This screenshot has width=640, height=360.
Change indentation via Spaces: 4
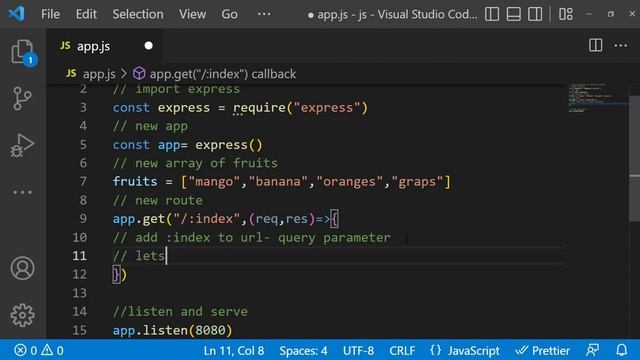pyautogui.click(x=303, y=351)
